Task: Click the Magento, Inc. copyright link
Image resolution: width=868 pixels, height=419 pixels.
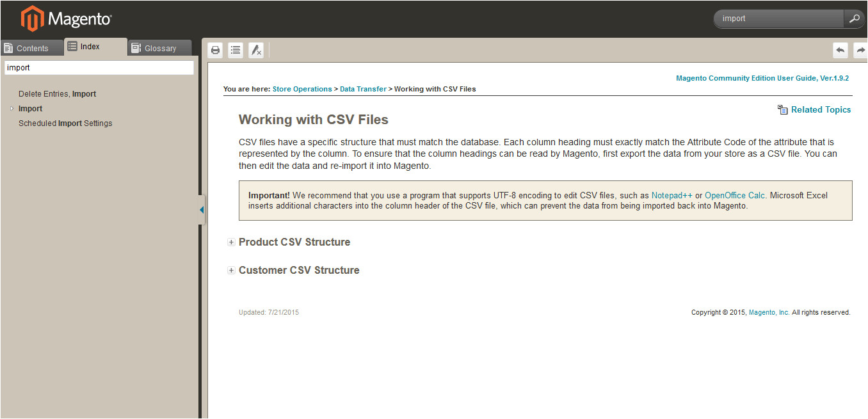Action: click(769, 312)
